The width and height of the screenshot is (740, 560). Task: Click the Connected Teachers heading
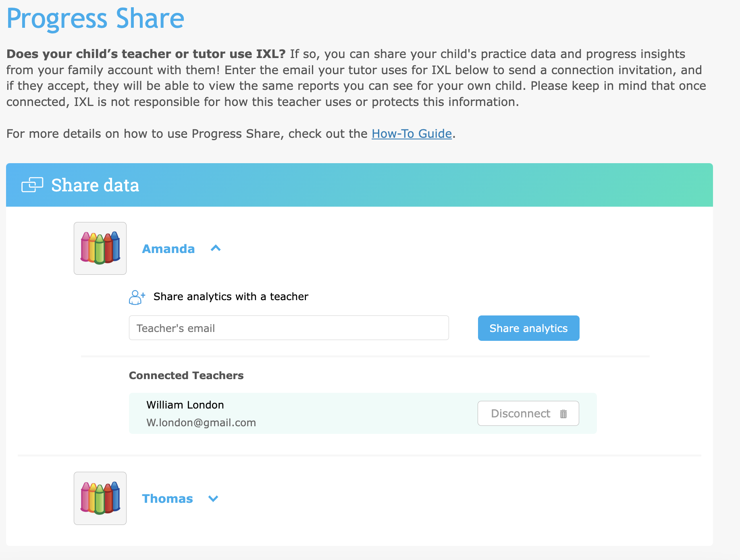coord(186,375)
